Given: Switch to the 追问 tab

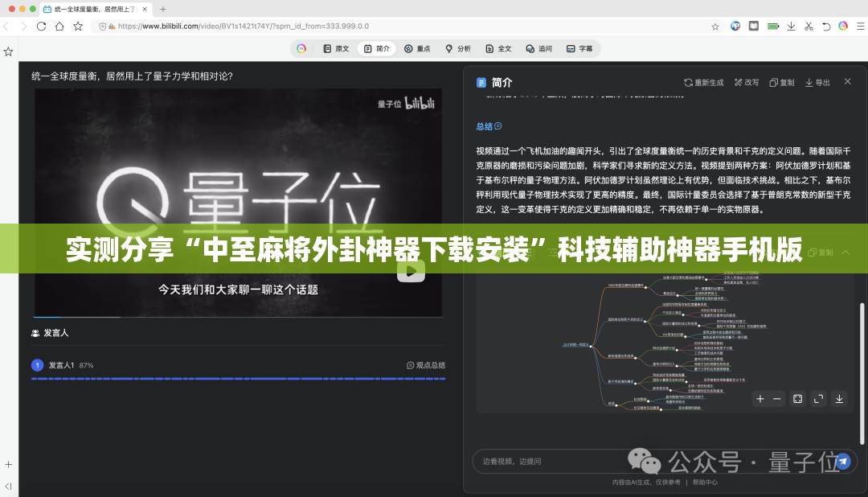Looking at the screenshot, I should [538, 49].
